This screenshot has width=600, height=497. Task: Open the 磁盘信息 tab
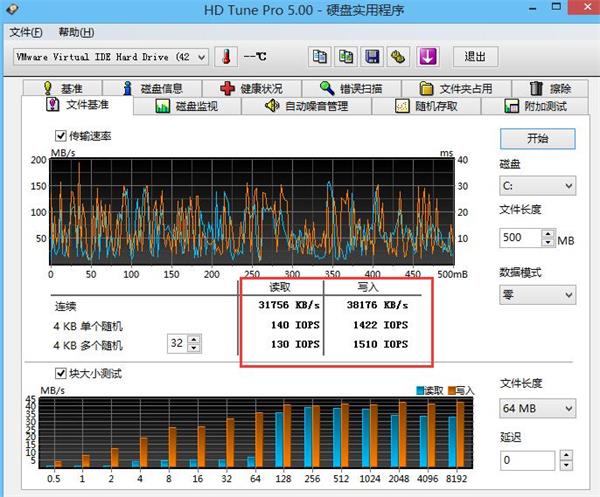[152, 88]
